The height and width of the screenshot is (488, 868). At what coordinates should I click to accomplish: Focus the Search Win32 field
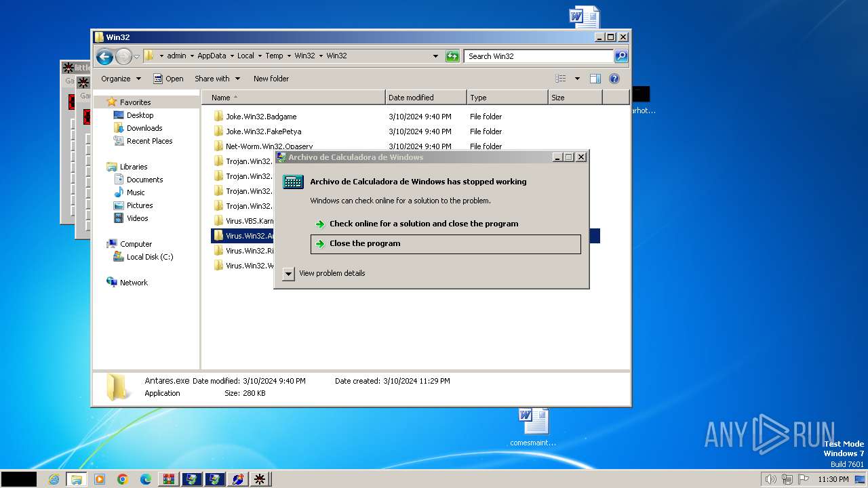(x=539, y=56)
